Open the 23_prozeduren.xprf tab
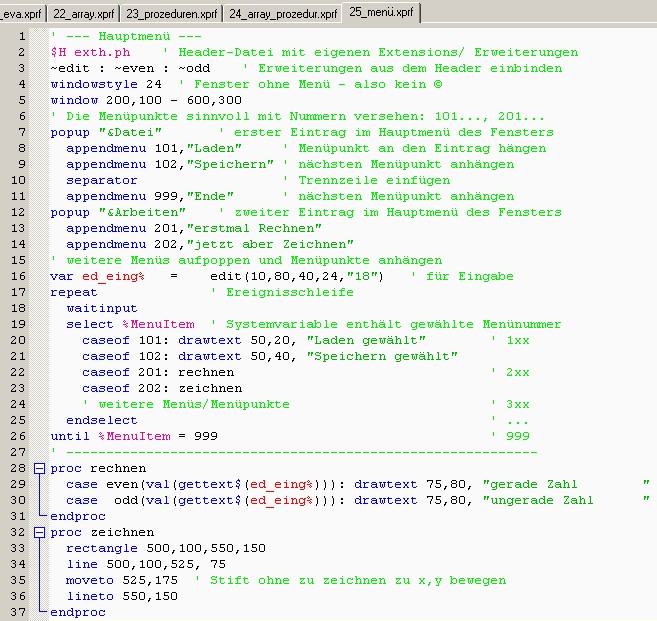657x621 pixels. pyautogui.click(x=171, y=13)
